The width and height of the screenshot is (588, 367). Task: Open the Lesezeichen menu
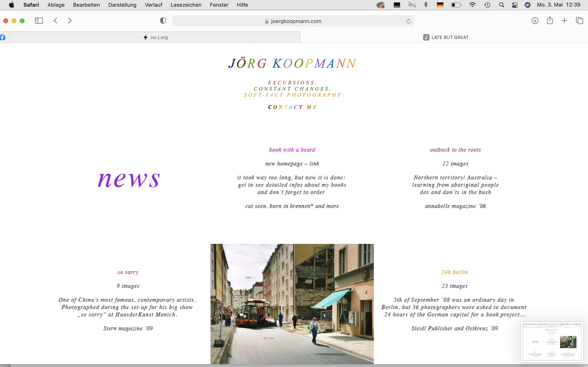186,5
